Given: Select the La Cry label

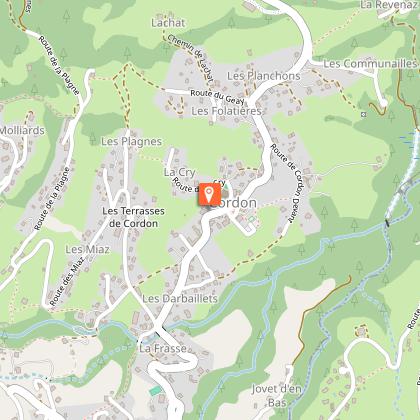Looking at the screenshot, I should click(180, 172).
